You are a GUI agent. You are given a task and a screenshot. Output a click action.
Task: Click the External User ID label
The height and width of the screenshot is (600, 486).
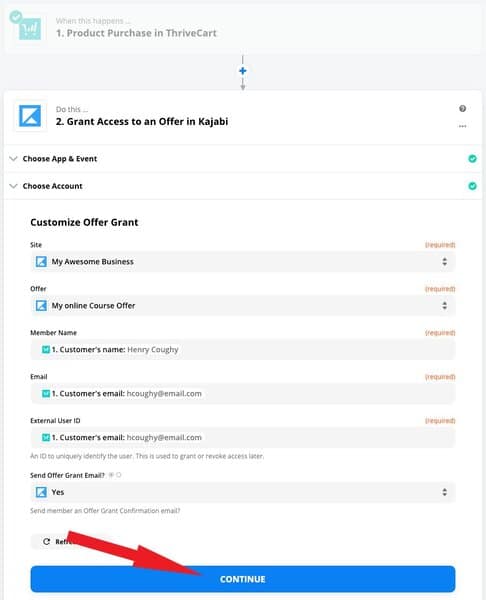pos(55,421)
